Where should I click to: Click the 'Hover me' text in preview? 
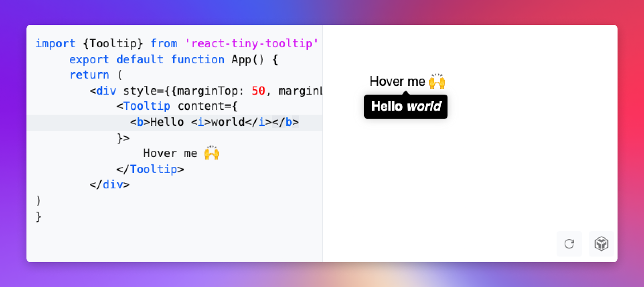coord(407,81)
